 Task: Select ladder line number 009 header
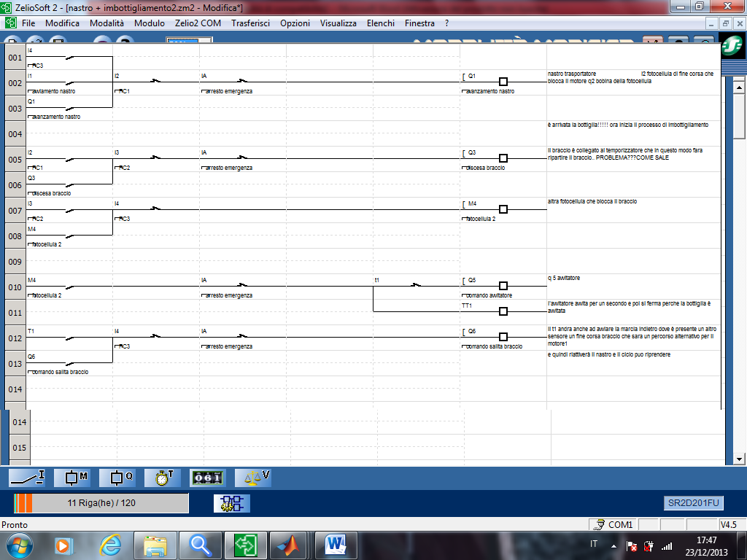click(15, 261)
